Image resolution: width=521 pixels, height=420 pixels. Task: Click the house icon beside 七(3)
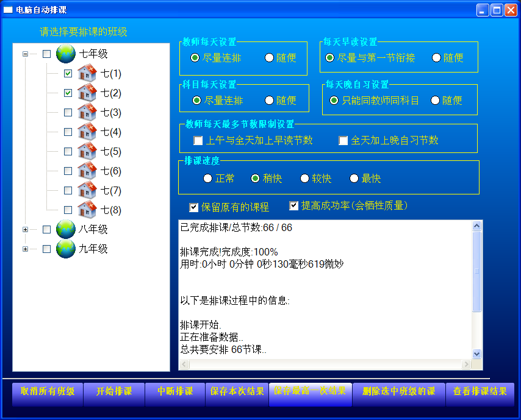click(87, 113)
